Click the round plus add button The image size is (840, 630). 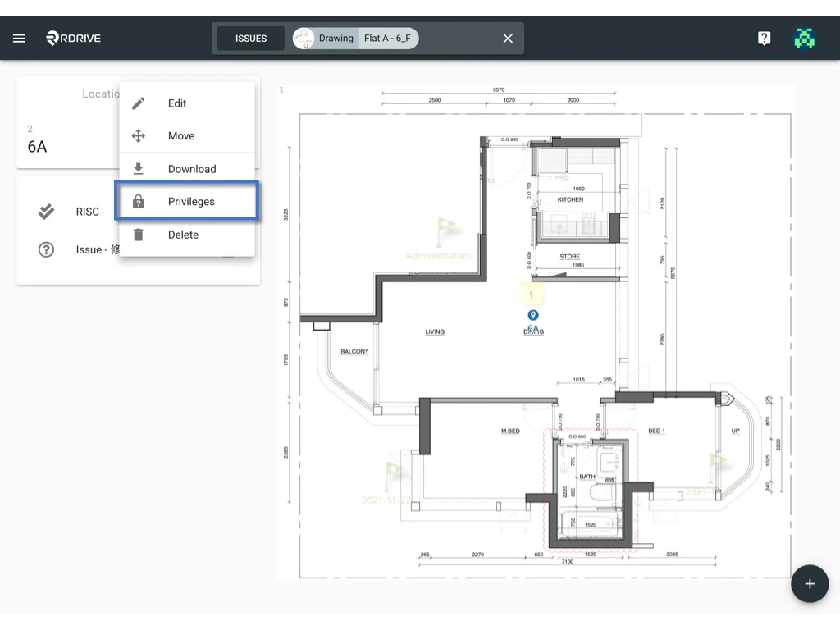click(x=810, y=584)
